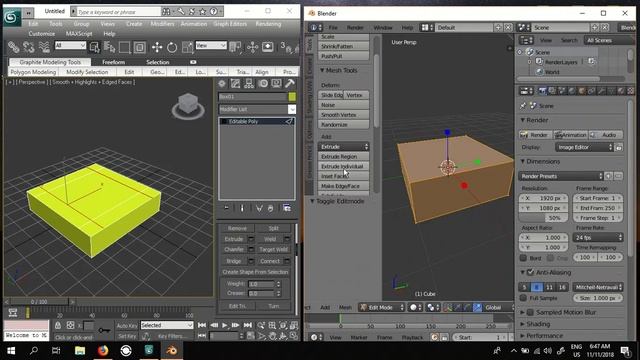Viewport: 640px width, 360px height.
Task: Click the Select and Link chain icon
Action: point(13,47)
